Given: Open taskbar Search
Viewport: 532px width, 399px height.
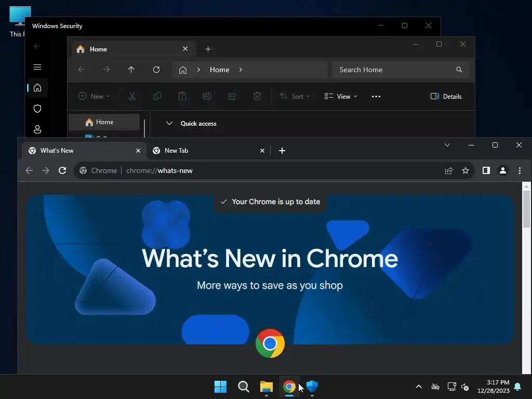Looking at the screenshot, I should (x=244, y=387).
